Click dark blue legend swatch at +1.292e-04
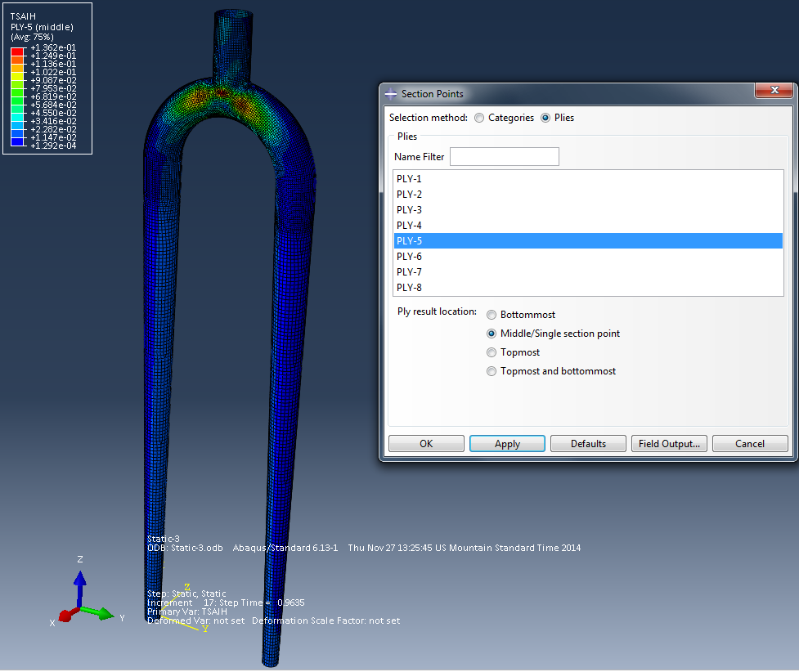This screenshot has height=672, width=799. tap(17, 141)
